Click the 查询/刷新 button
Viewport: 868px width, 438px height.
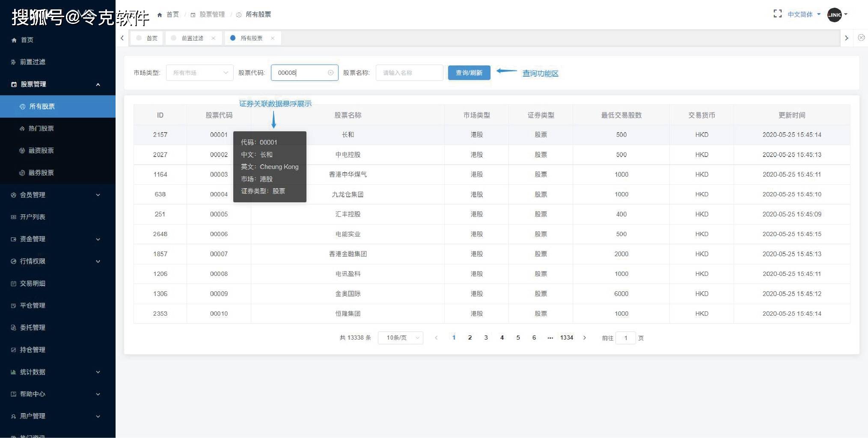pyautogui.click(x=469, y=73)
